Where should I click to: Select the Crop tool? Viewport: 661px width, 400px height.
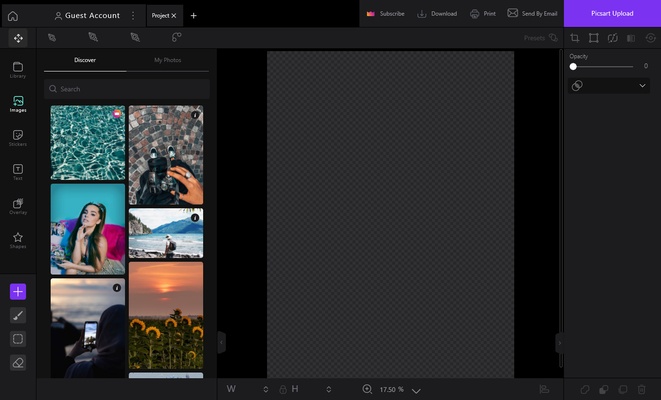575,38
